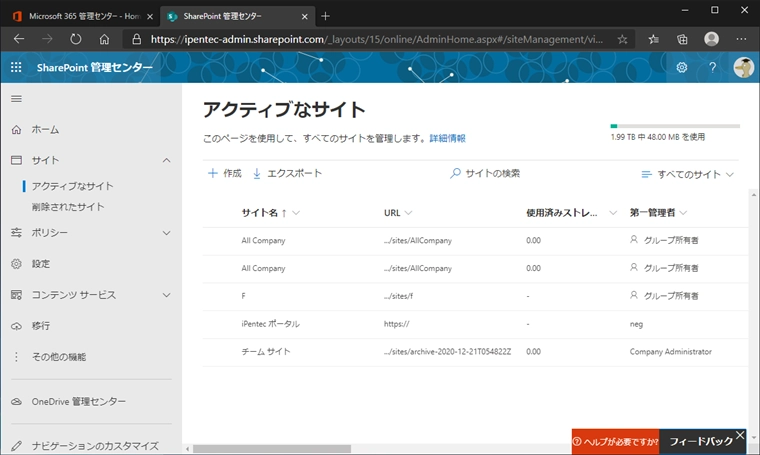This screenshot has height=455, width=760.
Task: Click the browser home icon
Action: (x=104, y=39)
